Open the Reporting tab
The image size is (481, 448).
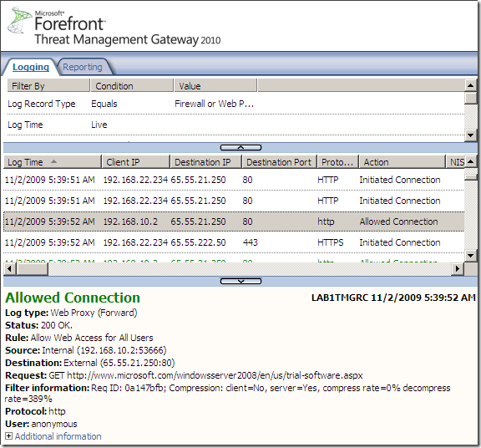point(83,67)
